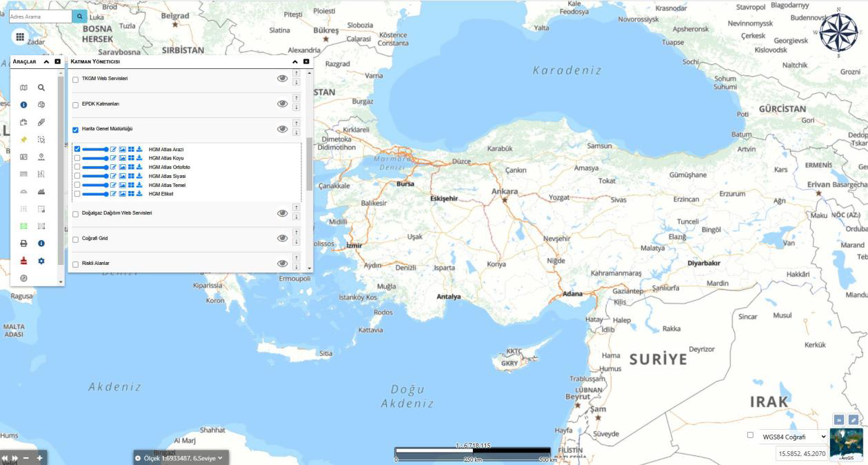Toggle visibility eye for EPDK Katmanları
This screenshot has height=465, width=868.
coord(282,103)
